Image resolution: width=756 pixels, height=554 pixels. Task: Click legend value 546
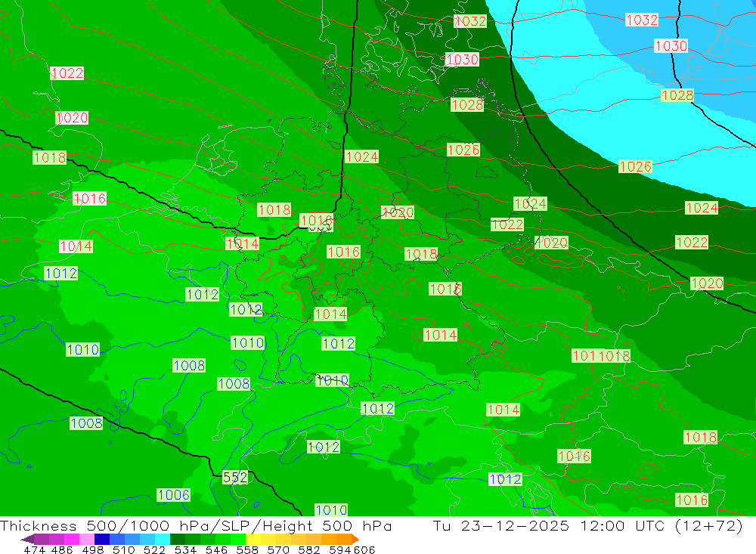tap(216, 549)
